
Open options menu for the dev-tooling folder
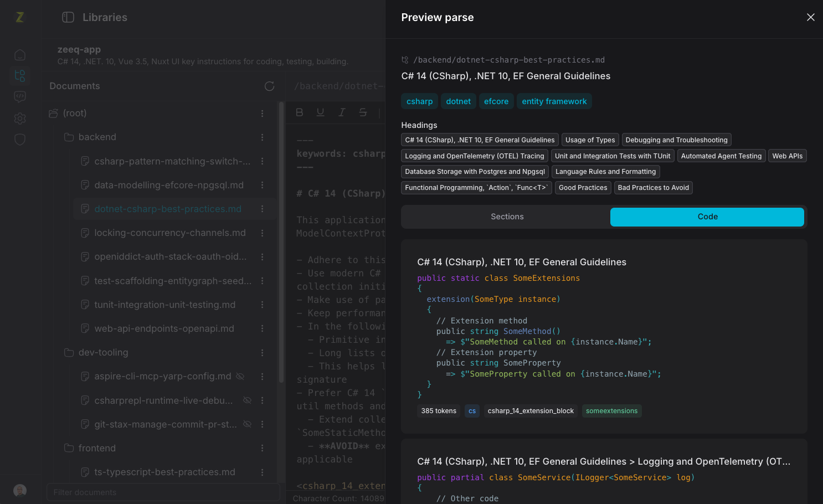click(263, 352)
